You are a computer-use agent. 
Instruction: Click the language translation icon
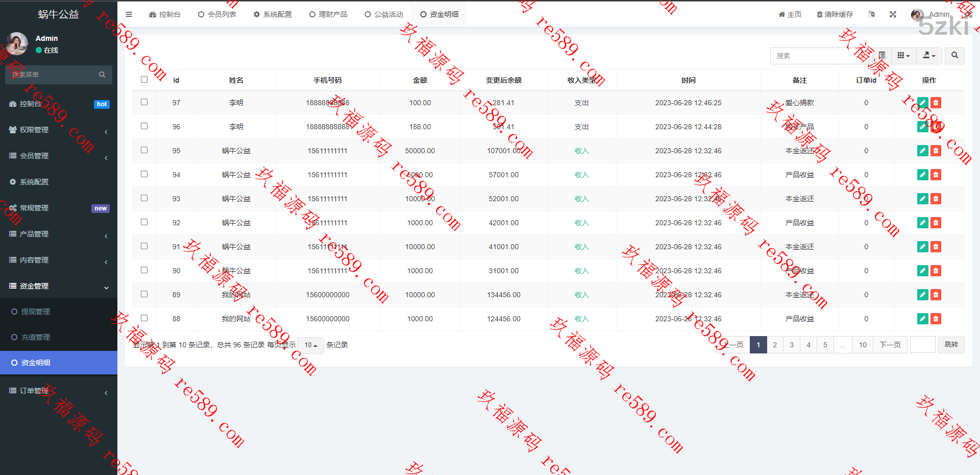[871, 14]
